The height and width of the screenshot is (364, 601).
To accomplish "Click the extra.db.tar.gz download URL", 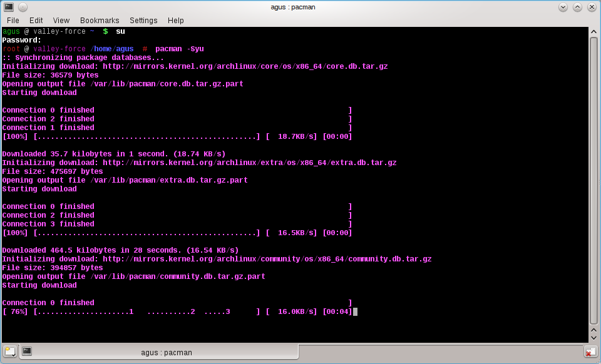I will [250, 163].
